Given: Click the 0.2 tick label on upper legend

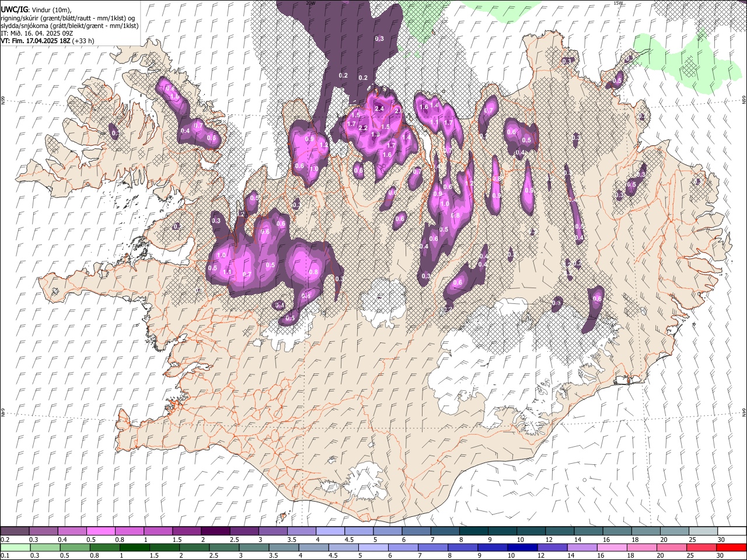Looking at the screenshot, I should [5, 540].
